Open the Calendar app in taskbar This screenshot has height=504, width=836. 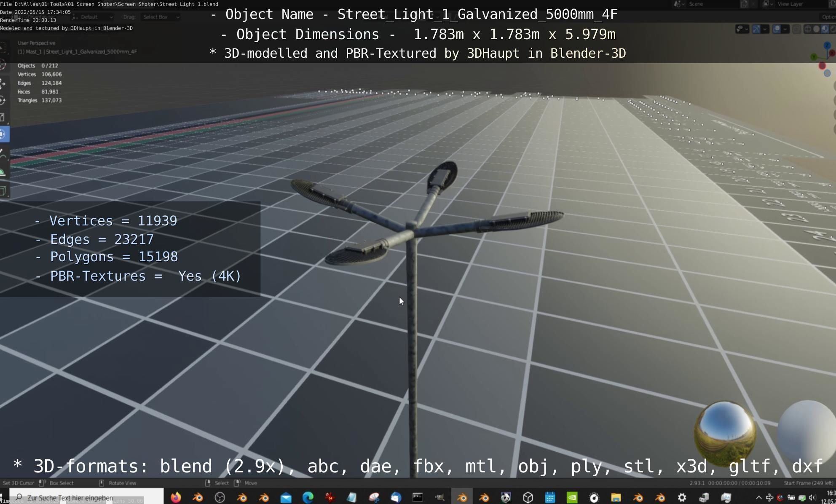[x=550, y=498]
